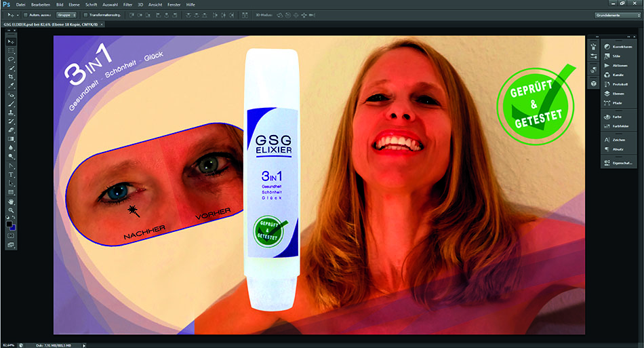Select the Eraser tool
Screen dimensions: 644x348
pos(11,130)
